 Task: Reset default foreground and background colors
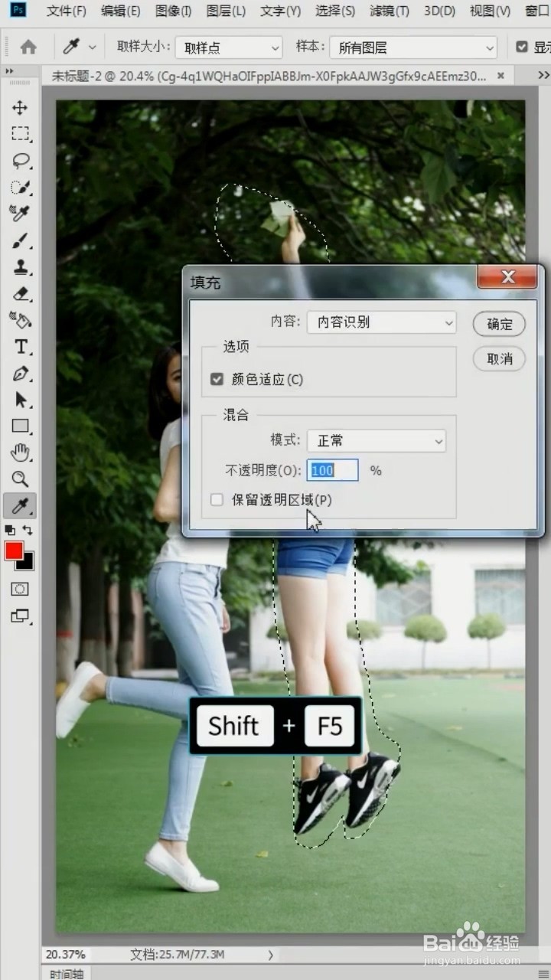point(10,530)
